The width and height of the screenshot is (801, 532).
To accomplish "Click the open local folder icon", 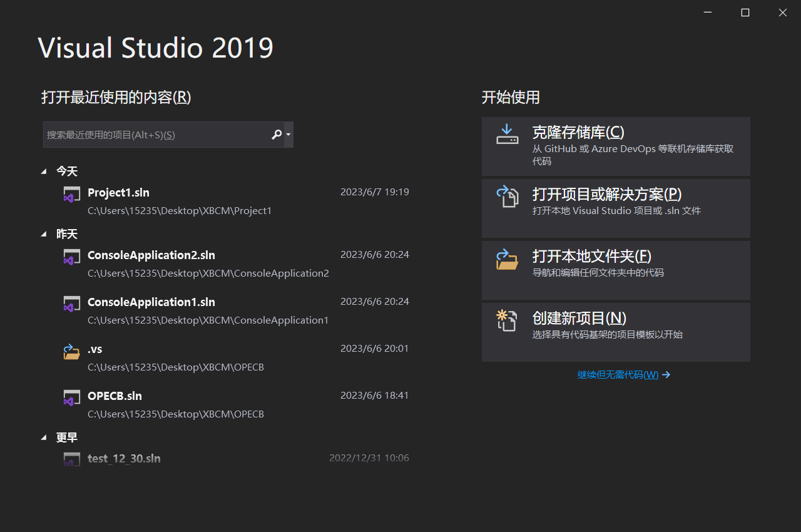I will pos(507,259).
